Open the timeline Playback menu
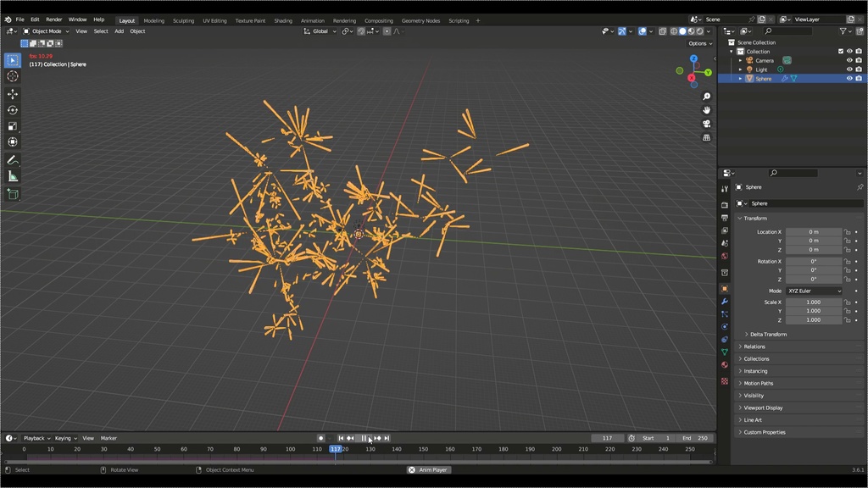Screen dimensions: 868x488 (36, 438)
